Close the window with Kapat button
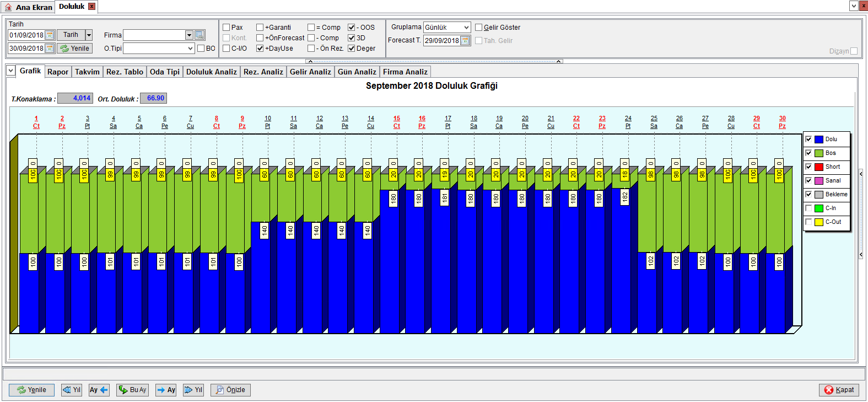868x402 pixels. tap(839, 390)
